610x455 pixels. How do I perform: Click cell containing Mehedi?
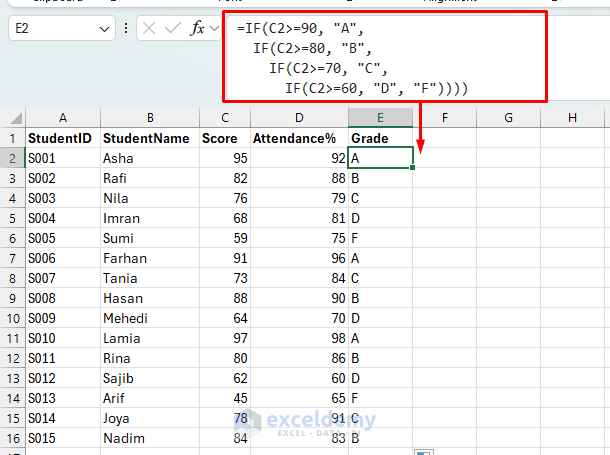(150, 318)
